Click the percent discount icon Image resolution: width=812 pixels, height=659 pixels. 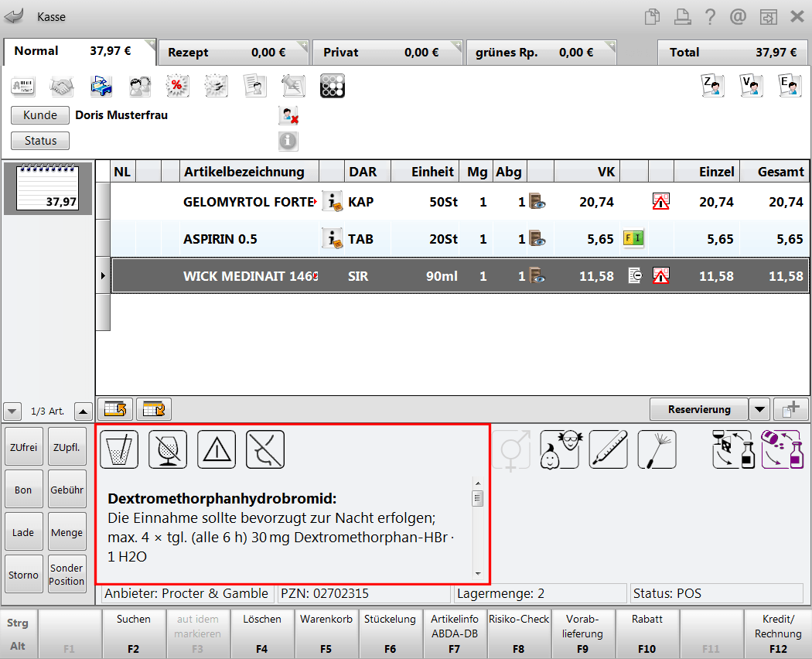[x=177, y=86]
